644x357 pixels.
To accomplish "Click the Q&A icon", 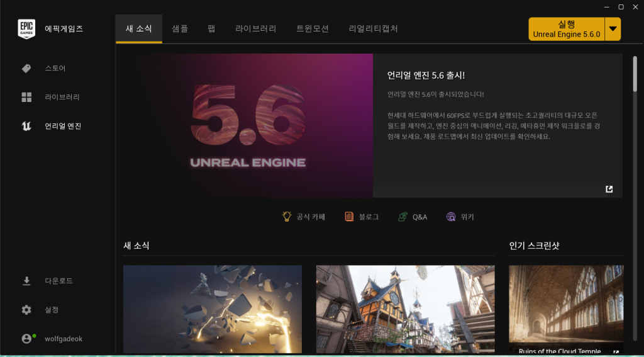I will pyautogui.click(x=403, y=217).
